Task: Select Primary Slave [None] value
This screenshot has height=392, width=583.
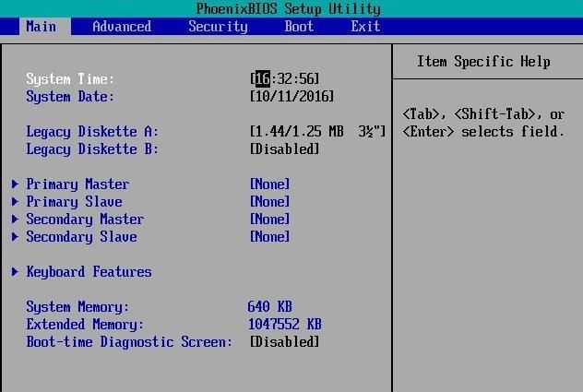Action: point(269,202)
